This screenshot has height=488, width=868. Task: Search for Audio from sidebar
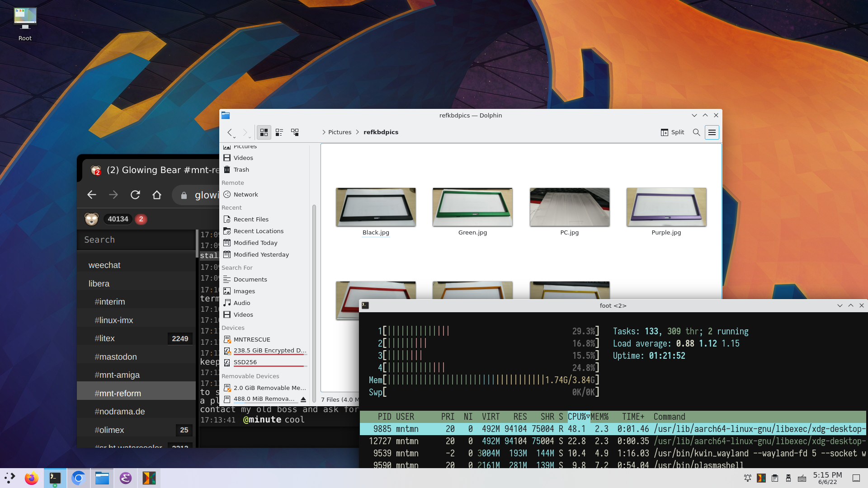[264, 303]
